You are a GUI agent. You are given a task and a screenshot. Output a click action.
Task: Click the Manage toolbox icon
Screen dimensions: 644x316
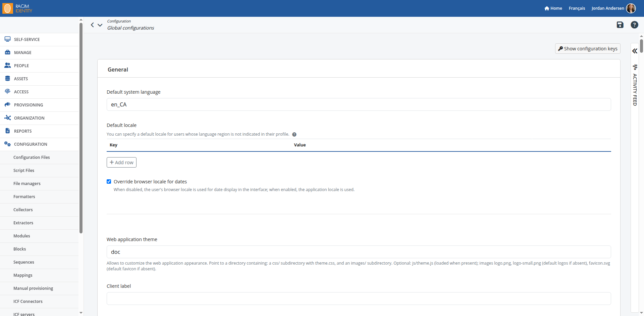pos(7,52)
